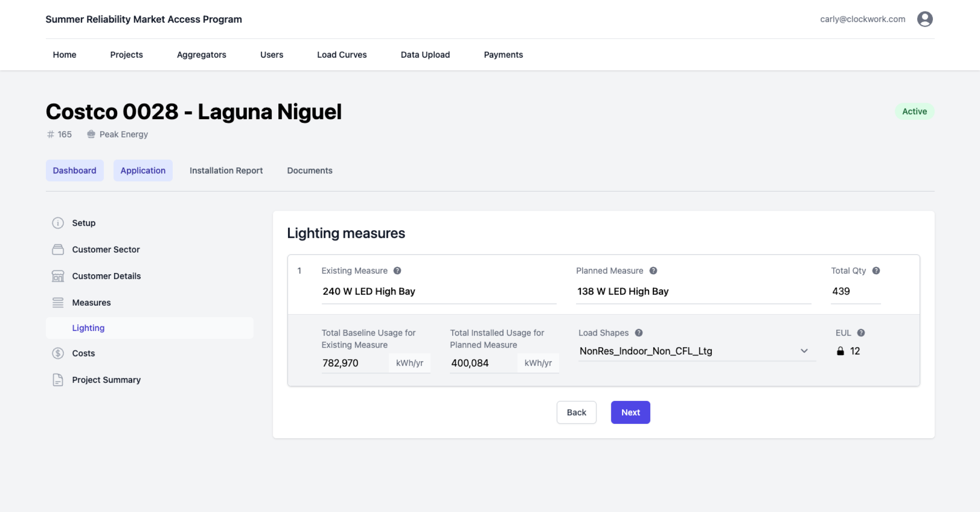Click the Setup info icon in sidebar
980x512 pixels.
tap(58, 223)
